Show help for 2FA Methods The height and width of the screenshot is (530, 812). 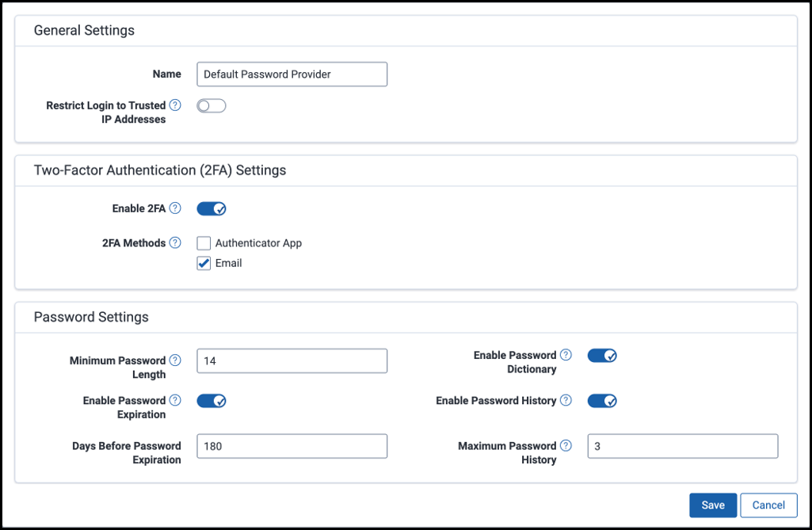click(x=176, y=242)
